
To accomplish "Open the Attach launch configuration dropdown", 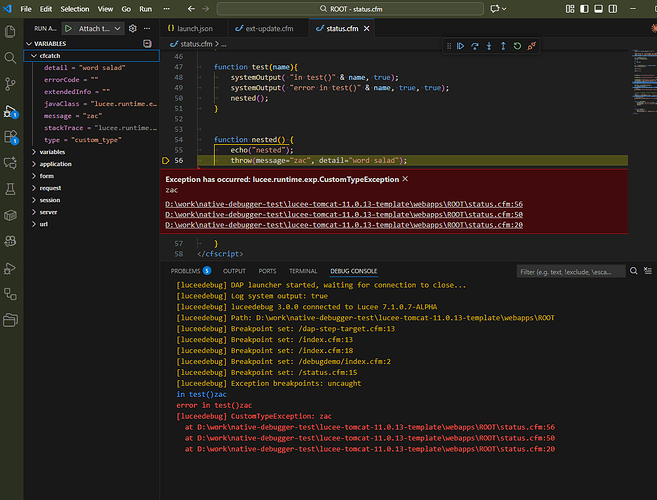I will [x=99, y=29].
